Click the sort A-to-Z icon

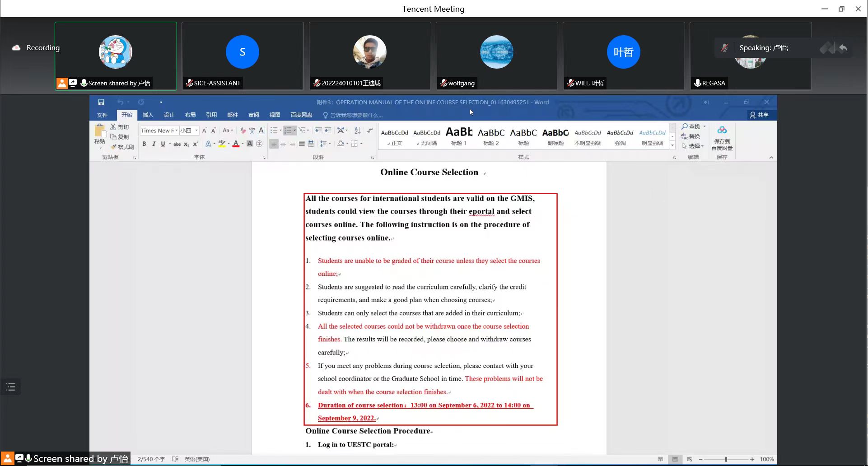tap(357, 130)
